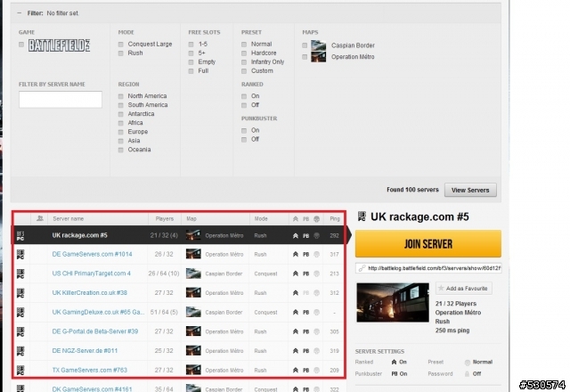Check the Africa region box

pos(121,123)
